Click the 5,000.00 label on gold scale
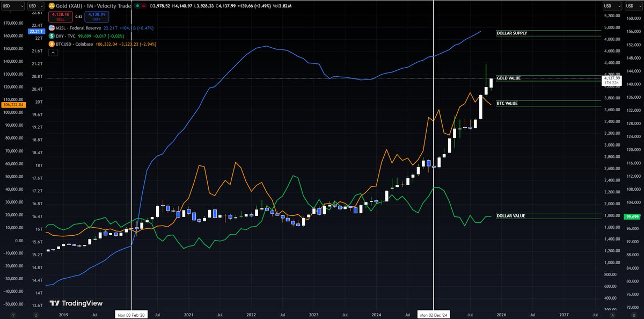The width and height of the screenshot is (644, 319). 612,27
